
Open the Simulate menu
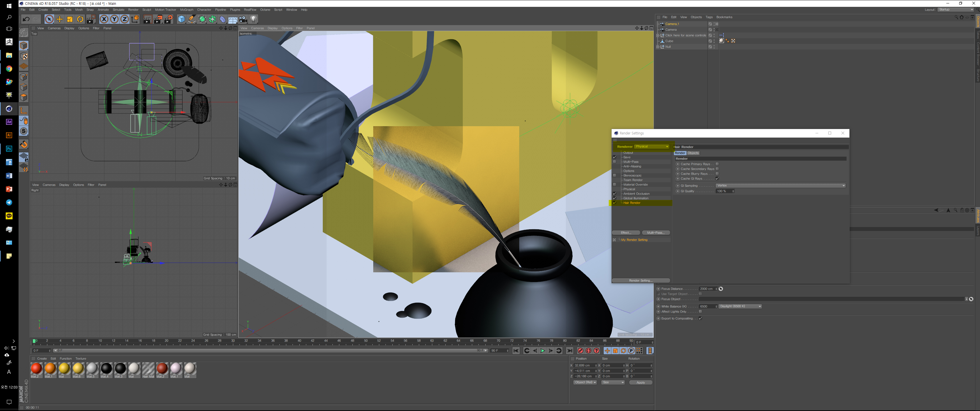coord(118,10)
